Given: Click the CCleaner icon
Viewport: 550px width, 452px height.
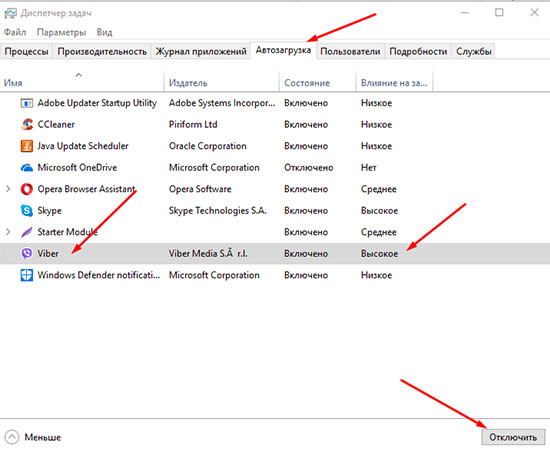Looking at the screenshot, I should point(27,124).
